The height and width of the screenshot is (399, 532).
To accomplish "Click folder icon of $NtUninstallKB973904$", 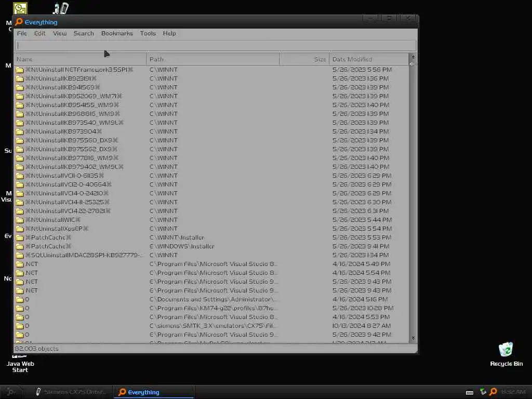I will (20, 131).
